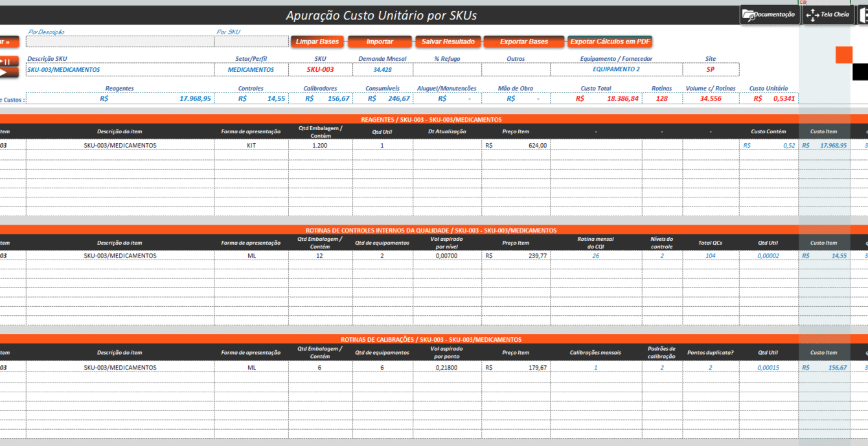The height and width of the screenshot is (446, 868).
Task: Switch to full screen with Tela Cheia
Action: pos(828,15)
